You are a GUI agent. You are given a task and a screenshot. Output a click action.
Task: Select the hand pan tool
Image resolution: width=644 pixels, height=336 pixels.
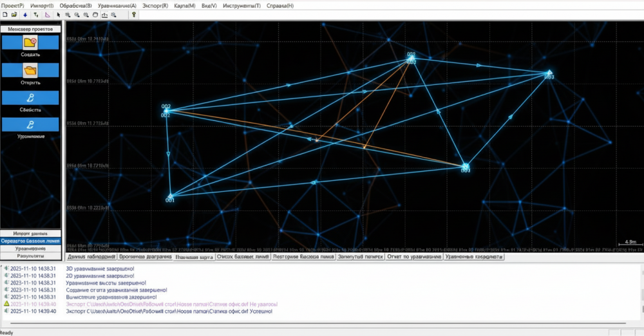click(95, 15)
